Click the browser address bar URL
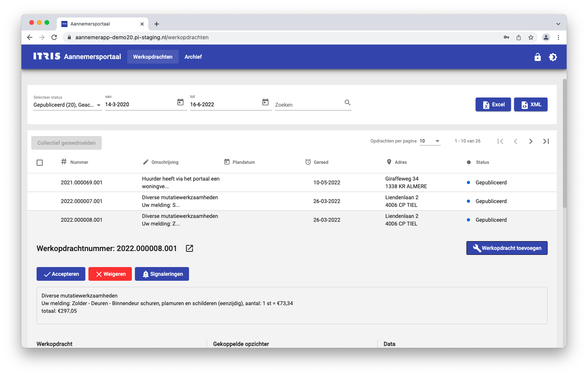This screenshot has width=588, height=376. click(x=142, y=37)
